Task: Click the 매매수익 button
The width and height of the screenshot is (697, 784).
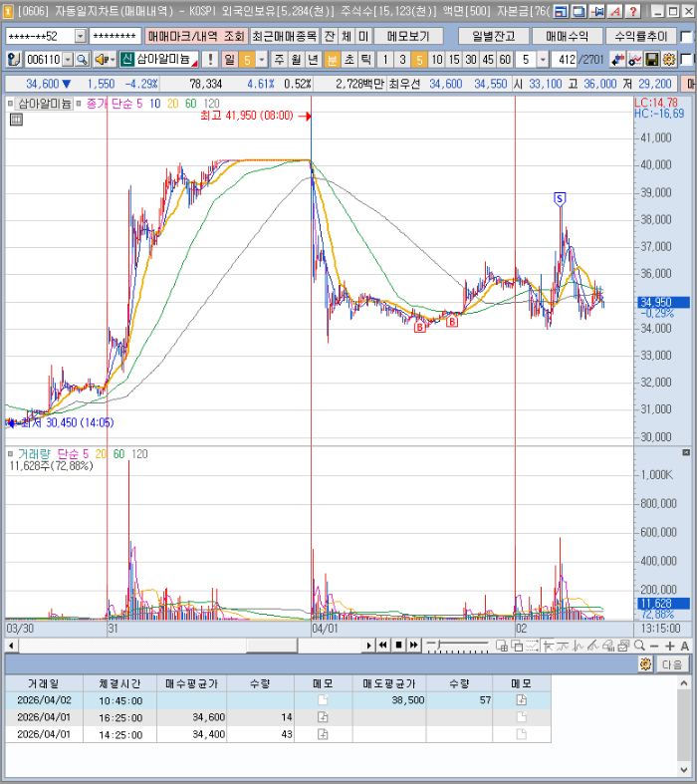Action: pos(567,37)
